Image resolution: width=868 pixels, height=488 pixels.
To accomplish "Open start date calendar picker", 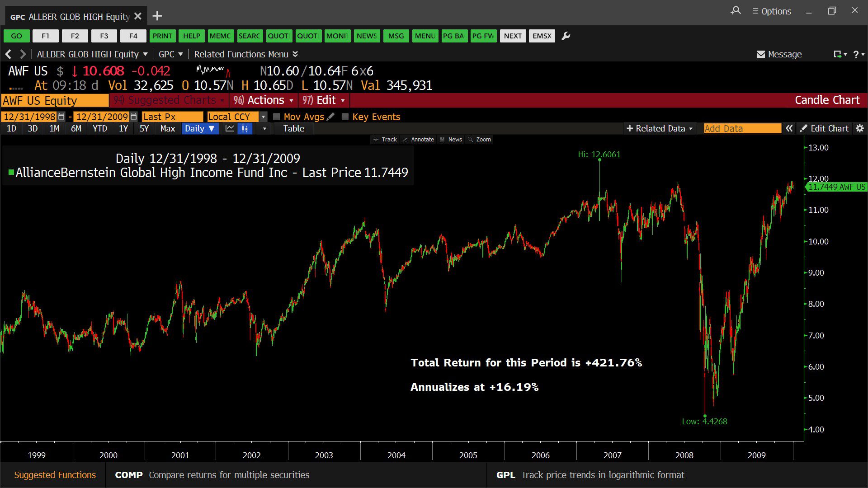I will point(61,117).
